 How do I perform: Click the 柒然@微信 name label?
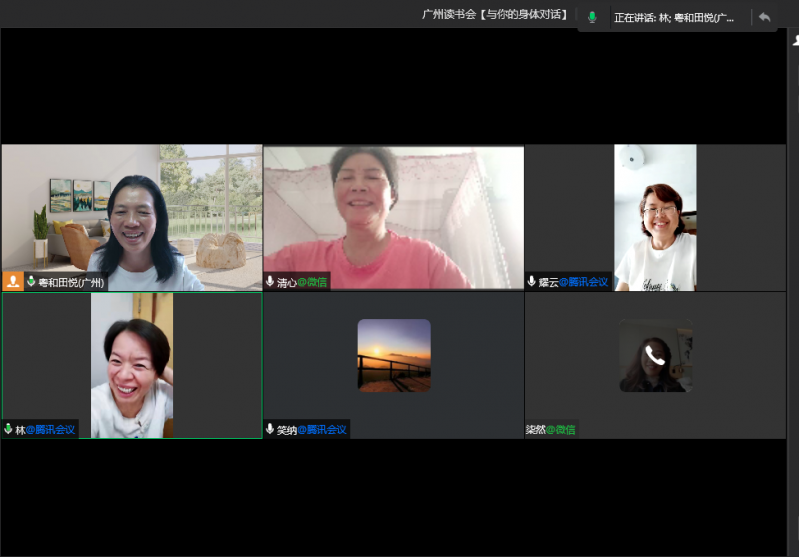click(x=551, y=430)
